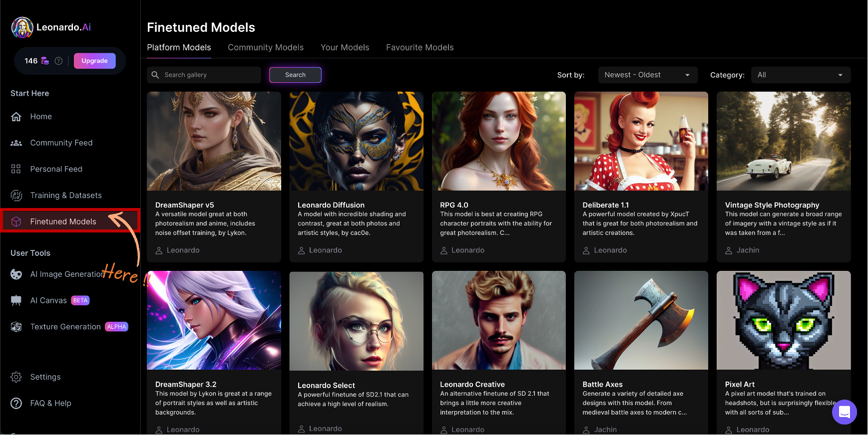Viewport: 868px width, 435px height.
Task: Click the user icon under Leonardo Diffusion
Action: click(x=302, y=250)
